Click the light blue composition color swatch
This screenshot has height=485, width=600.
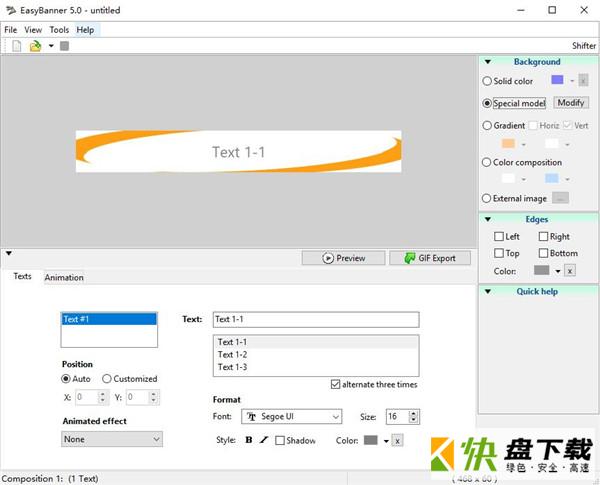pyautogui.click(x=551, y=178)
